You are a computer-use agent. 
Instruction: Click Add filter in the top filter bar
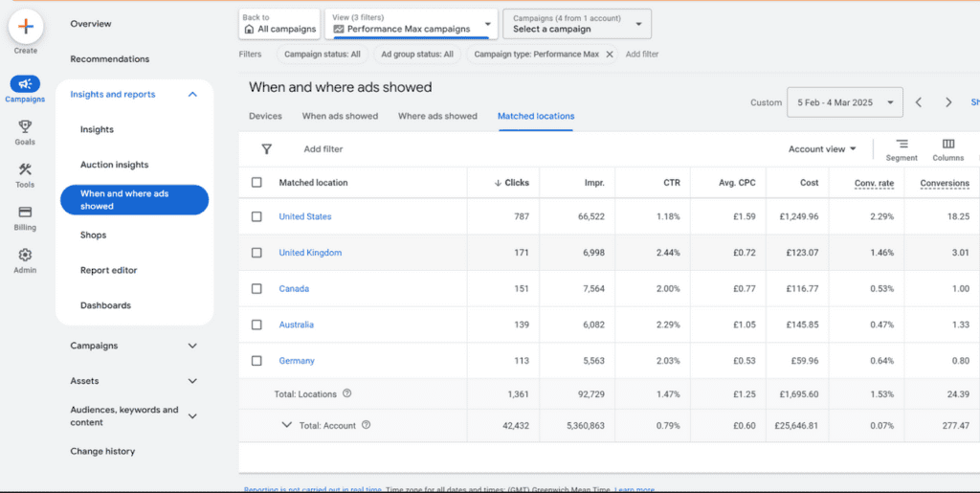[x=642, y=55]
